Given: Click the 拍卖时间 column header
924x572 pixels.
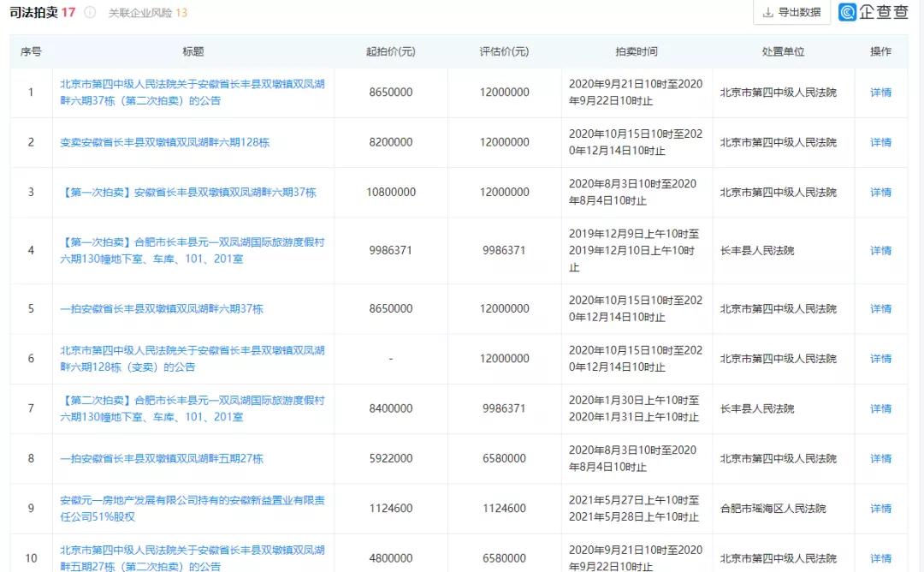Looking at the screenshot, I should point(636,51).
